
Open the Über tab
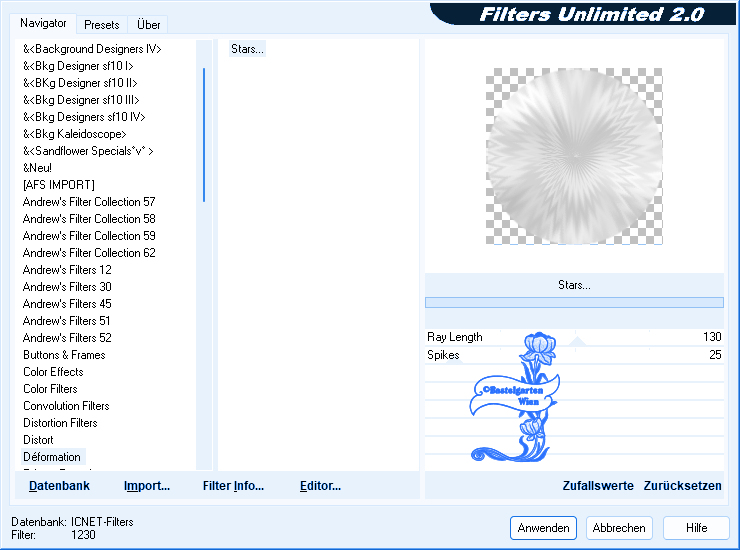148,25
